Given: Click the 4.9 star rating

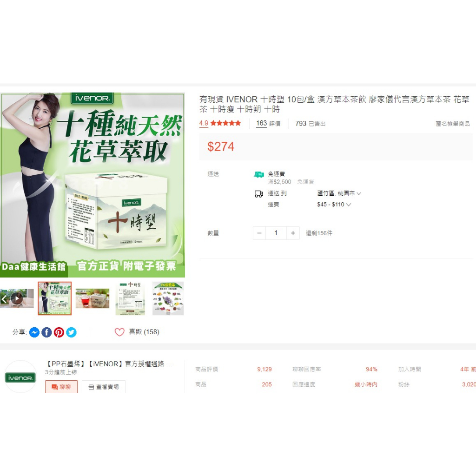Looking at the screenshot, I should click(x=220, y=123).
